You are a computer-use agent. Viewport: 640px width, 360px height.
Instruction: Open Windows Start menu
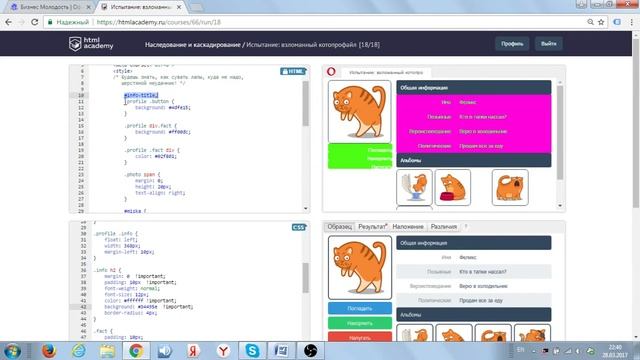[12, 351]
